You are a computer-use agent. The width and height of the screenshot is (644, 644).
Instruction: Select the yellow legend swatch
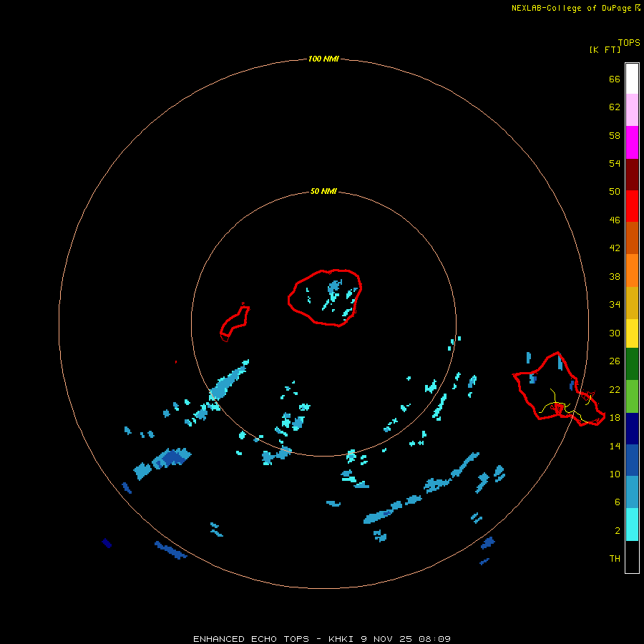632,333
